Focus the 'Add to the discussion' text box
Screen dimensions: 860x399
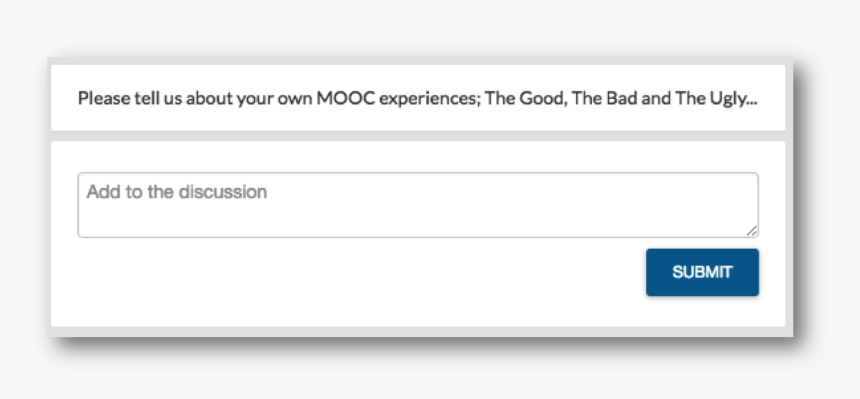click(x=418, y=205)
